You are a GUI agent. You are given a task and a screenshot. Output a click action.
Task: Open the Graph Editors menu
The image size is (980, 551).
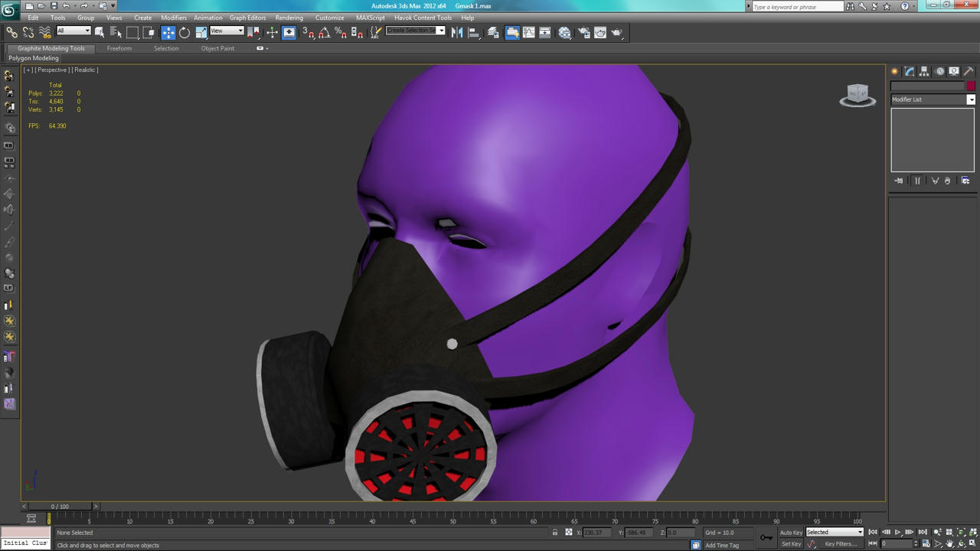[x=247, y=18]
